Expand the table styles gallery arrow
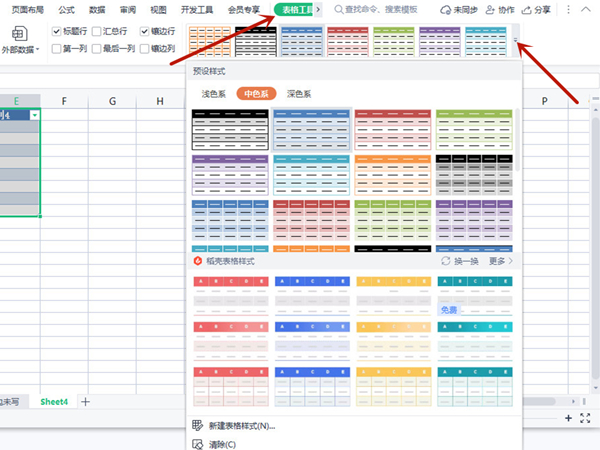 pos(516,42)
